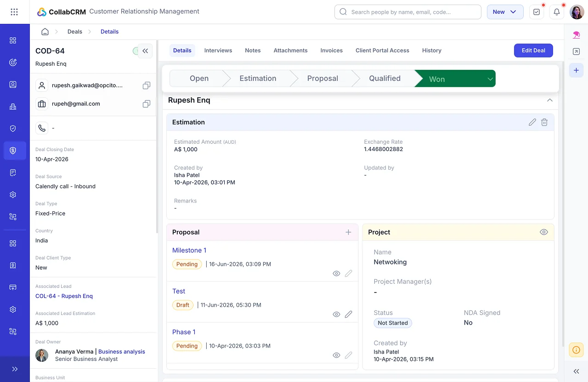This screenshot has width=588, height=382.
Task: Click the phone icon in contact panel
Action: click(42, 128)
